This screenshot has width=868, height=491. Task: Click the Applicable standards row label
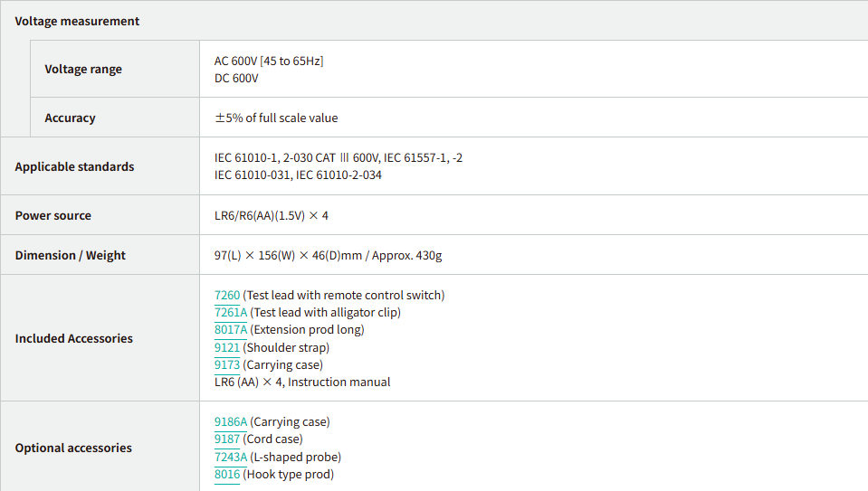74,166
